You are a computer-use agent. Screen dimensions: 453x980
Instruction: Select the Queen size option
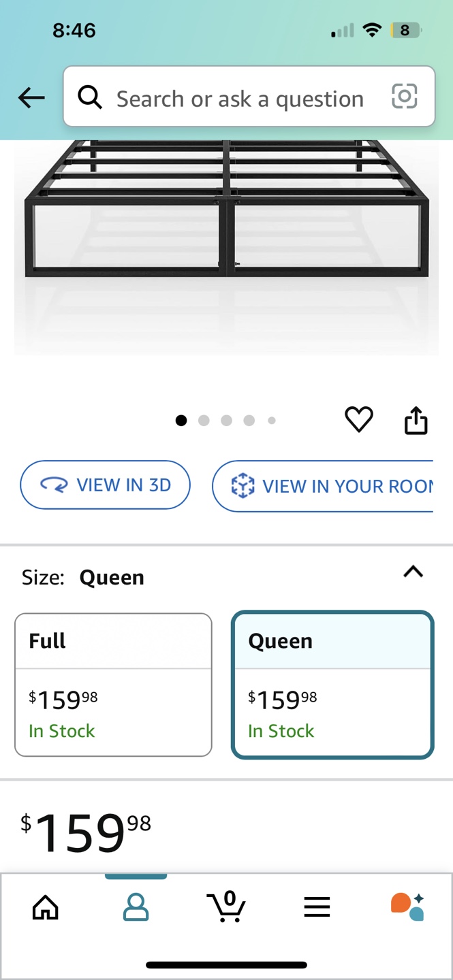pos(332,685)
